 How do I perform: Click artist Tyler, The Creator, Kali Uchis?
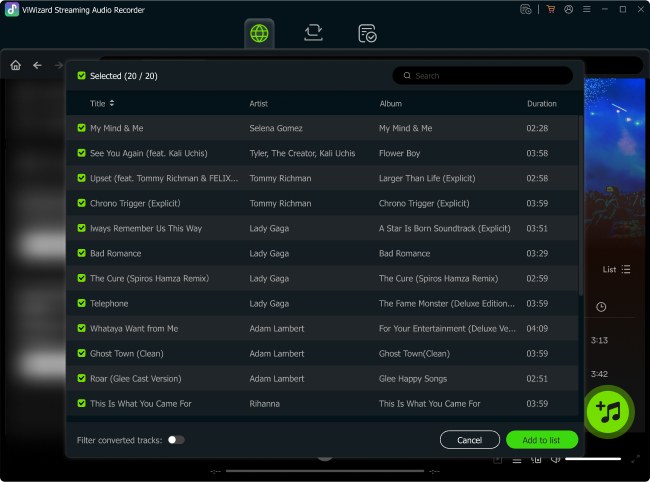tap(302, 153)
